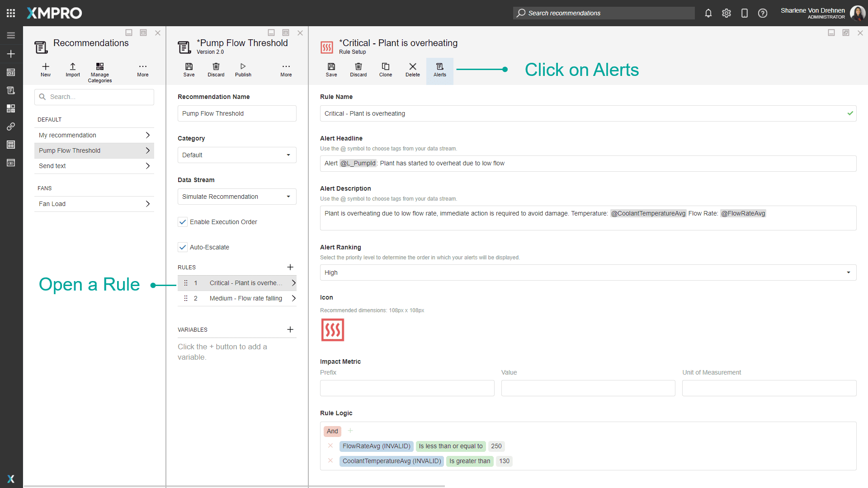Select the Medium - Flow rate falling rule
Screen dimensions: 868x488
point(245,298)
